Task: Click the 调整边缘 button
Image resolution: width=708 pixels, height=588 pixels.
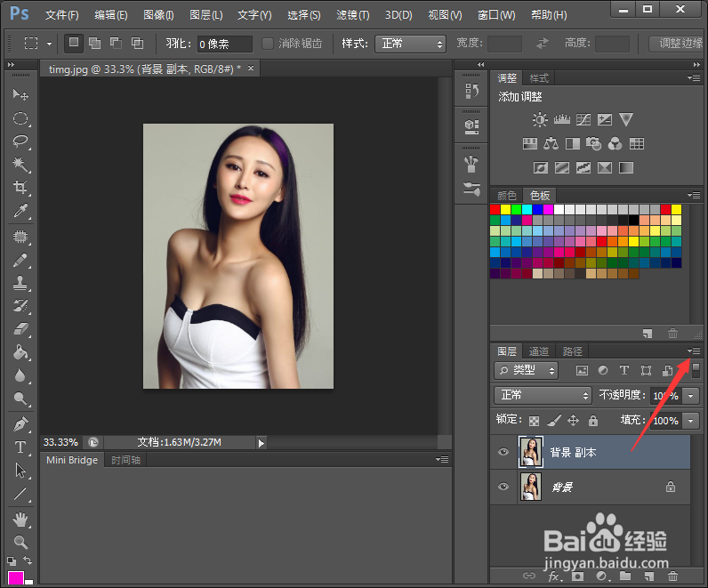Action: [678, 44]
